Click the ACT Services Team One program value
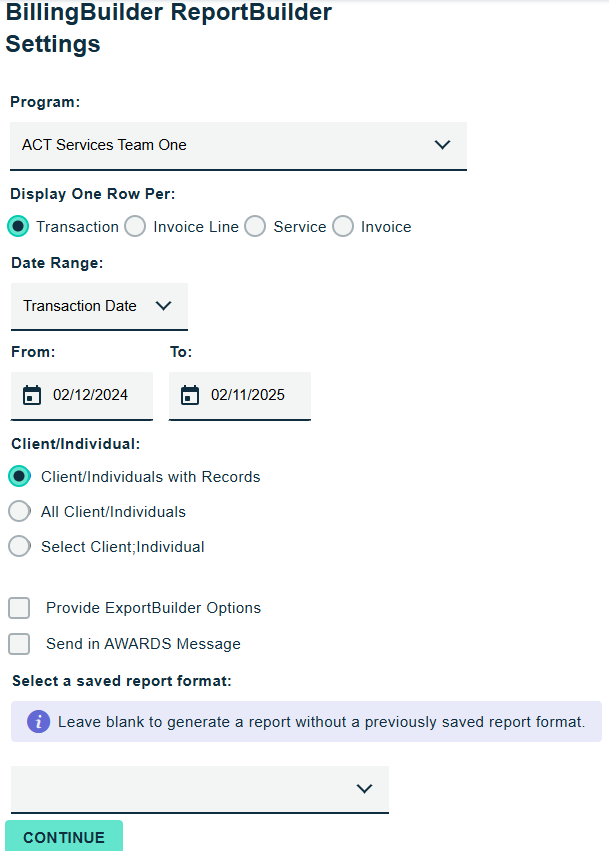This screenshot has width=609, height=851. coord(105,145)
